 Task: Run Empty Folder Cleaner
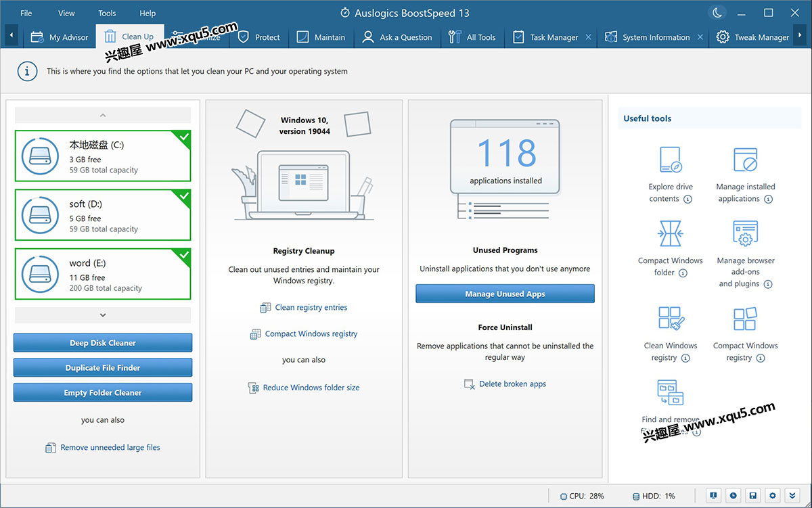click(103, 392)
